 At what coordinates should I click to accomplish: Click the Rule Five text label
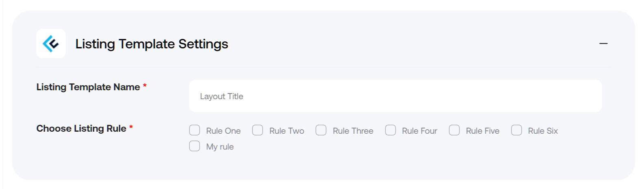pos(483,131)
